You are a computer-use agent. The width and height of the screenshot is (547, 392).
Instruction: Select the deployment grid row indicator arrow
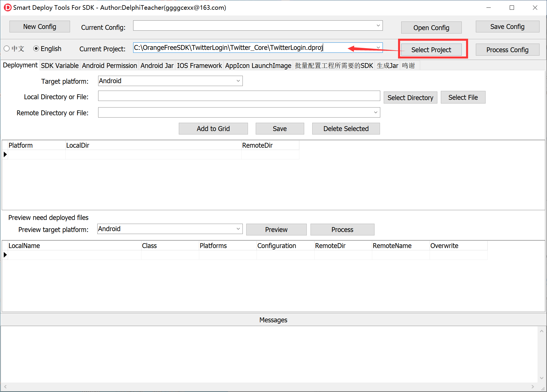(x=5, y=155)
